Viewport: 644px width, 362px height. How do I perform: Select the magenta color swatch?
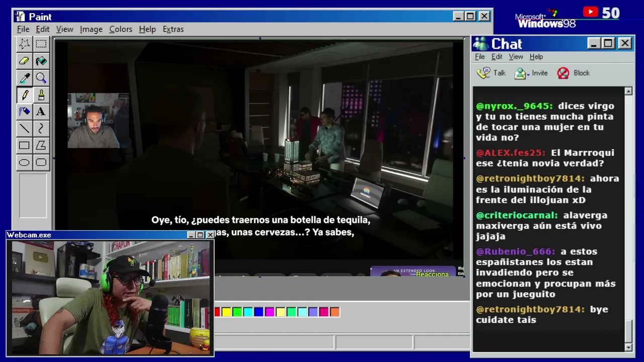coord(270,312)
